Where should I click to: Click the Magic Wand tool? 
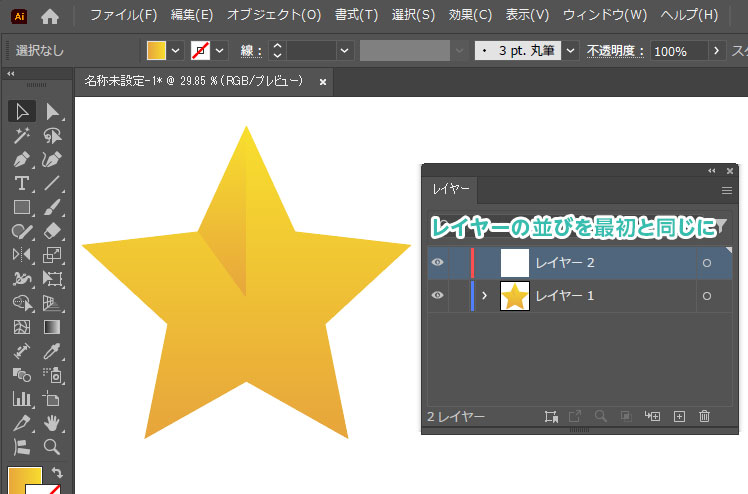(21, 135)
